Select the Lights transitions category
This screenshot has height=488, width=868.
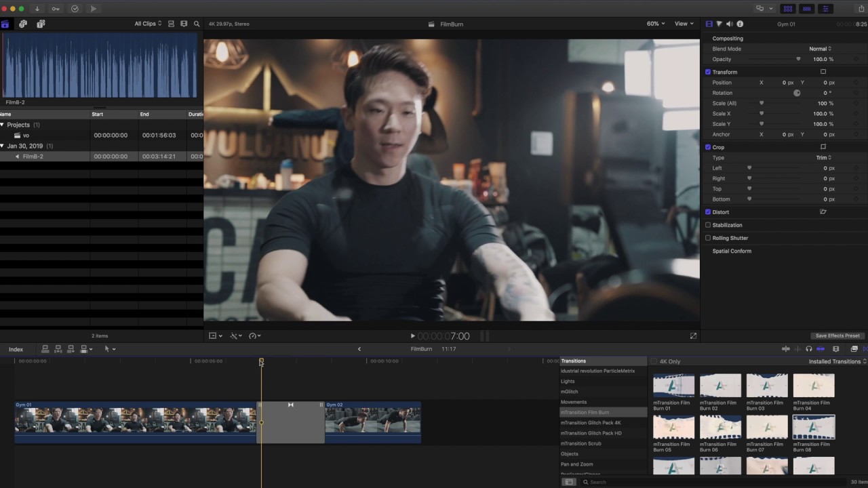[x=568, y=381]
